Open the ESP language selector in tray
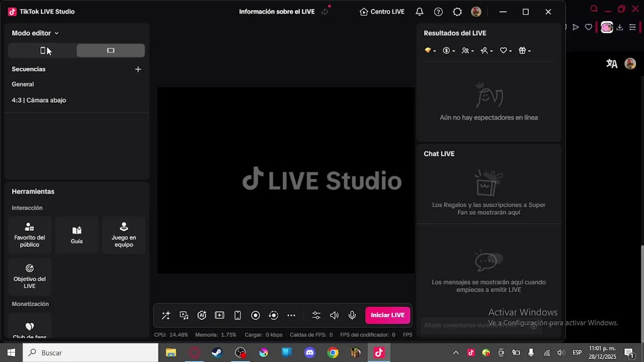644x362 pixels. coord(577,352)
